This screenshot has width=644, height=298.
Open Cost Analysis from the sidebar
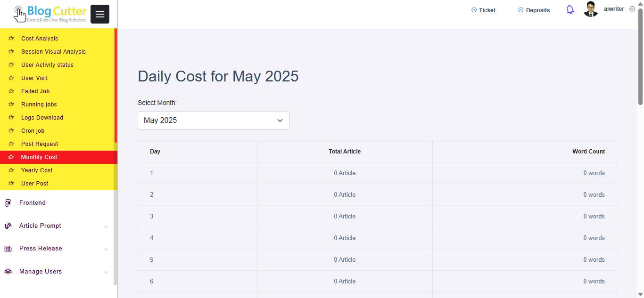(40, 39)
